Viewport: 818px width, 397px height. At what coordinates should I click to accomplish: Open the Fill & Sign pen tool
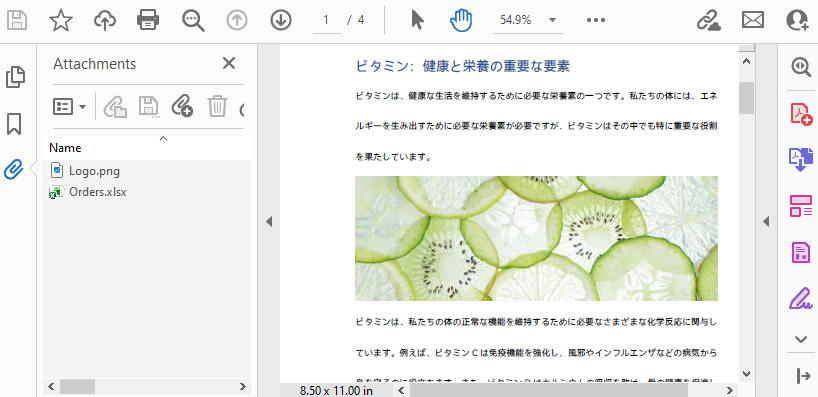[801, 298]
